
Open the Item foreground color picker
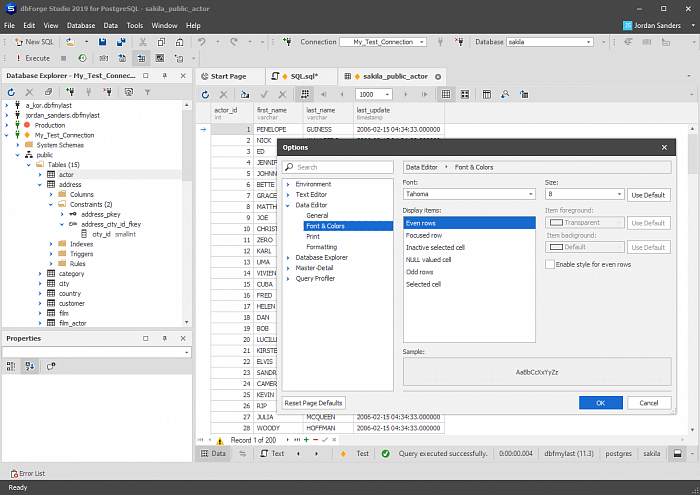click(x=584, y=223)
